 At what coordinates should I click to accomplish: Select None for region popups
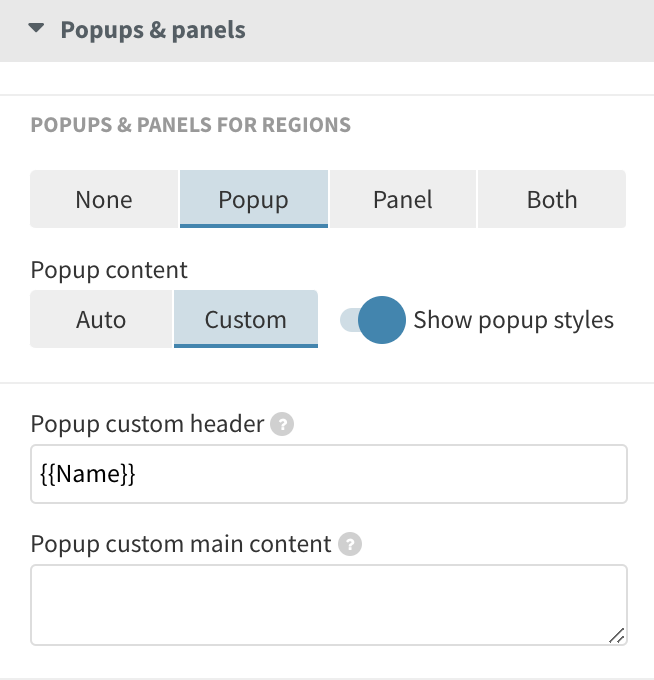tap(104, 199)
